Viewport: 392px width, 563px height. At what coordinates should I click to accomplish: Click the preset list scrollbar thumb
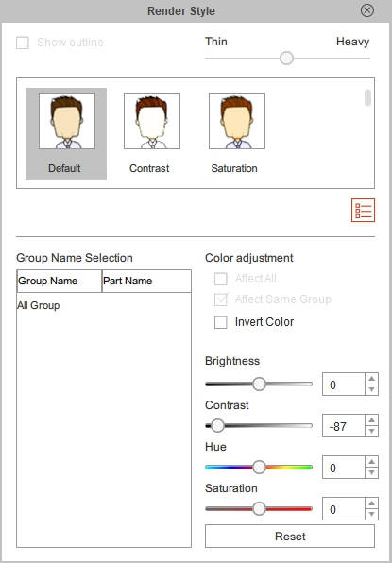367,98
